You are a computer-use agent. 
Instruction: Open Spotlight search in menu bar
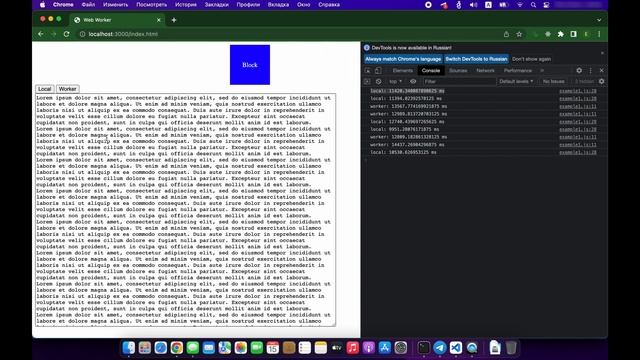533,5
